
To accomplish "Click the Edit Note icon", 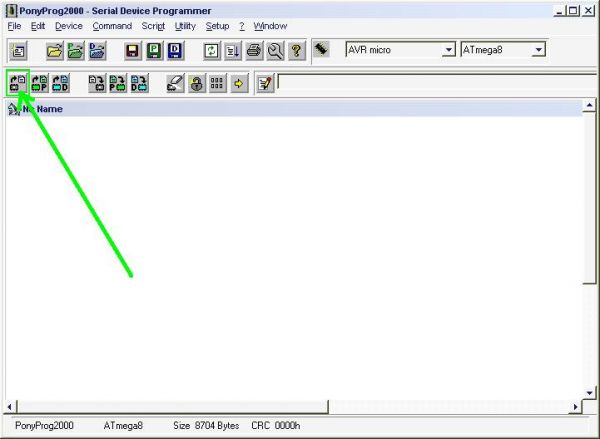I will pos(264,84).
